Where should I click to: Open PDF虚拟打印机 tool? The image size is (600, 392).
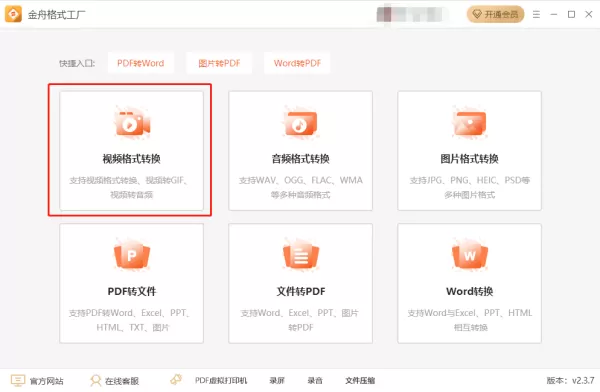tap(221, 381)
